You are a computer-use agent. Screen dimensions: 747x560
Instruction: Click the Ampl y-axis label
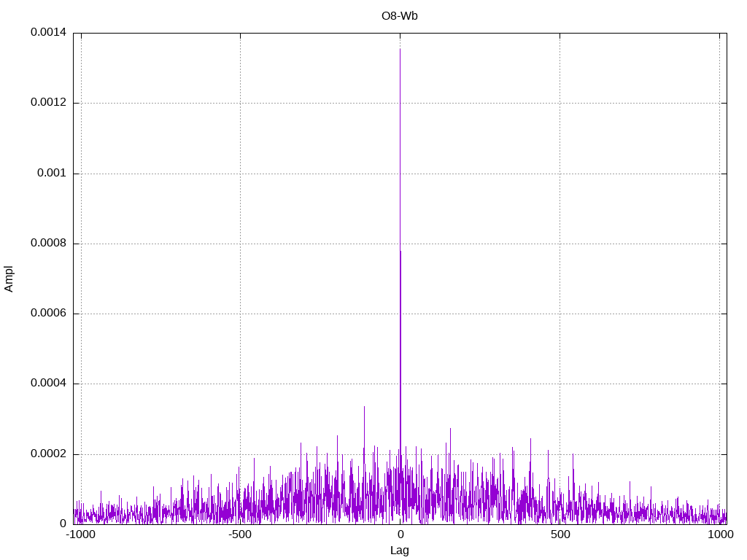coord(9,279)
